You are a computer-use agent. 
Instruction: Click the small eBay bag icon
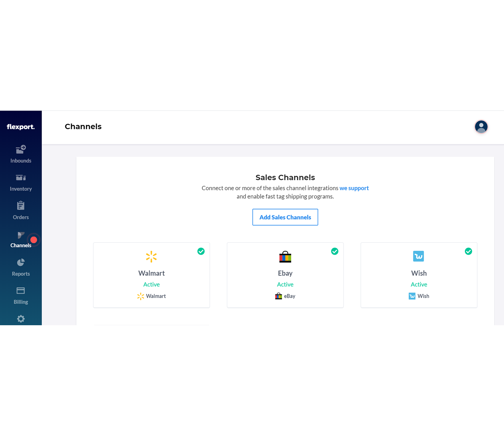click(278, 296)
